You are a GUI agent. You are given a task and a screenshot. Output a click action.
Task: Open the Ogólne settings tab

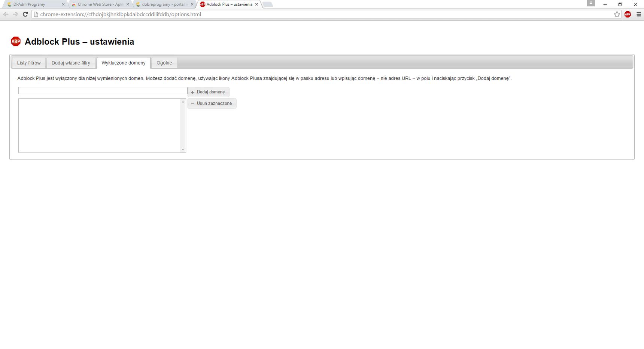coord(164,63)
